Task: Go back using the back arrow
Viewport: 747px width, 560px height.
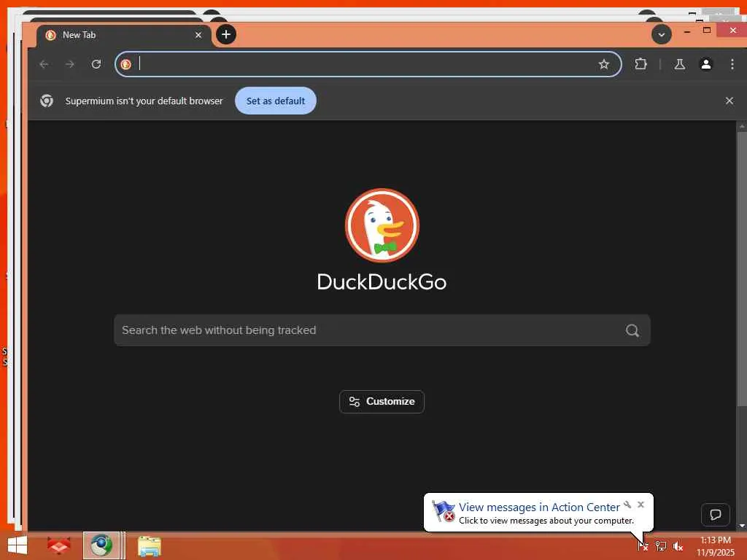Action: tap(44, 64)
